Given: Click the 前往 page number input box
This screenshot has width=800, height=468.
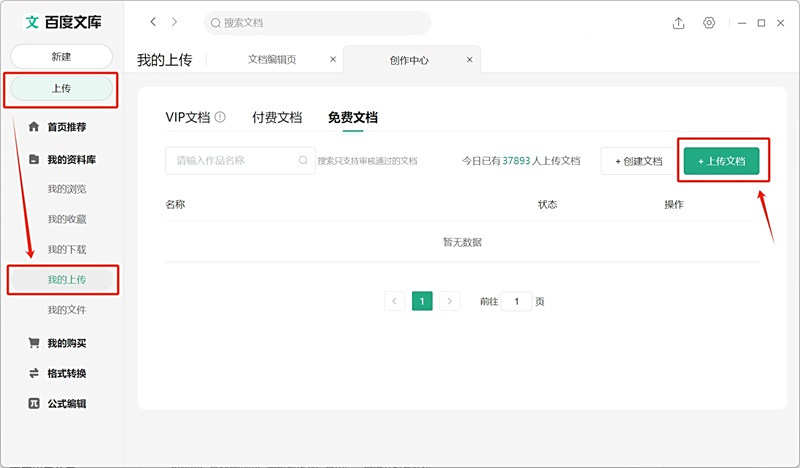Looking at the screenshot, I should coord(516,301).
